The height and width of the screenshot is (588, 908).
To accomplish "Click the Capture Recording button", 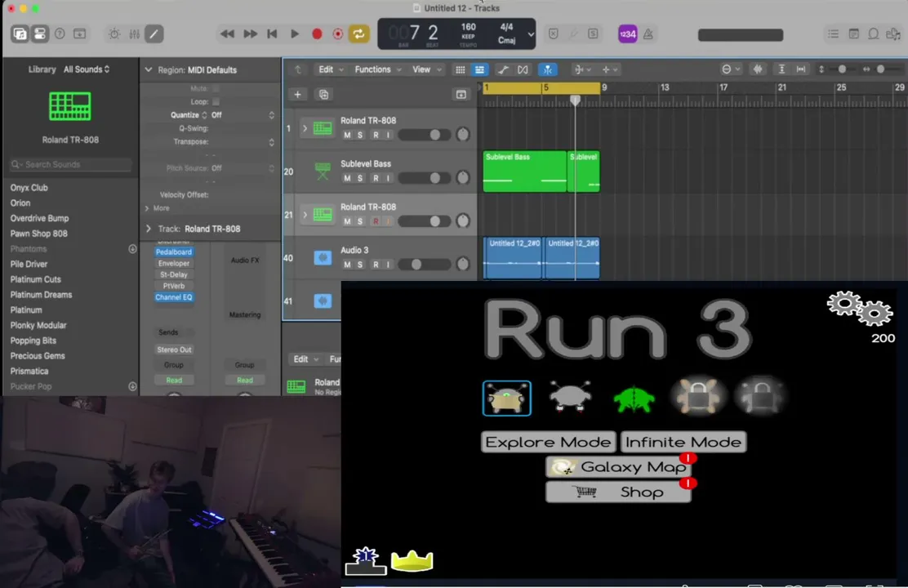I will click(x=337, y=34).
